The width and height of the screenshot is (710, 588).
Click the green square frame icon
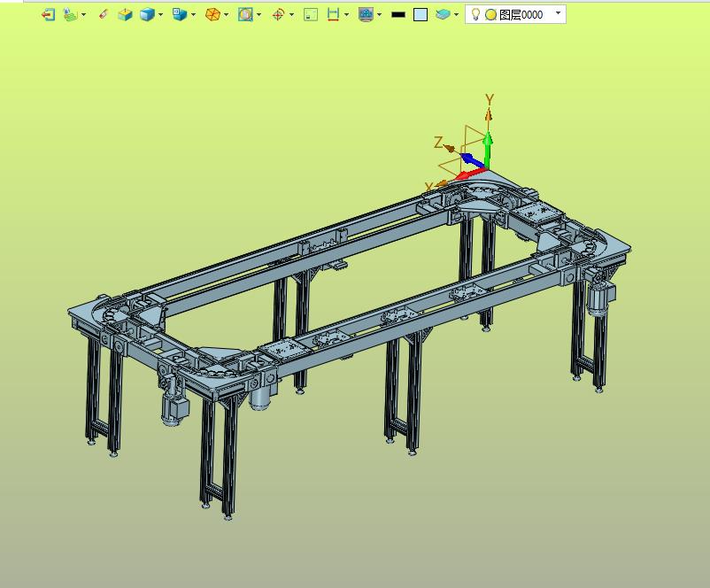311,15
